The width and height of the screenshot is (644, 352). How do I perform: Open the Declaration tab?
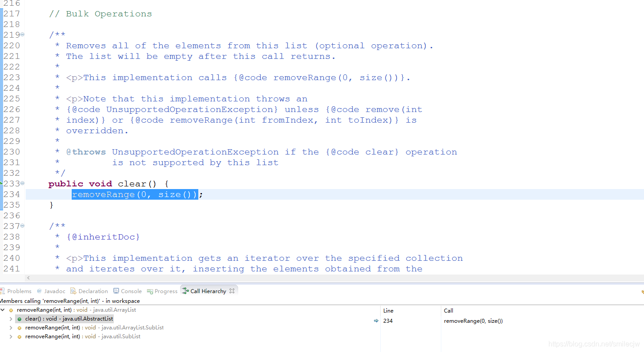pyautogui.click(x=89, y=291)
